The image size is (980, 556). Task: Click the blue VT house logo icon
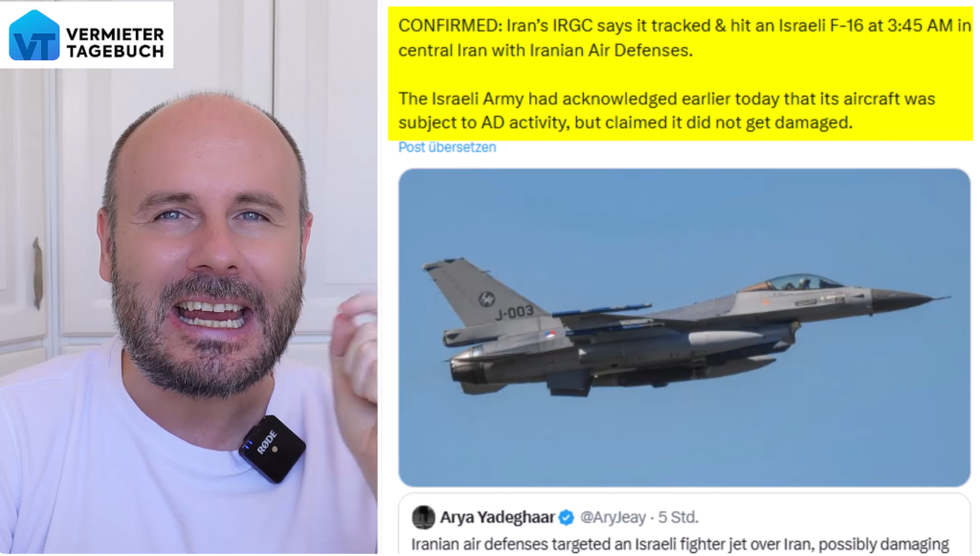tap(34, 35)
